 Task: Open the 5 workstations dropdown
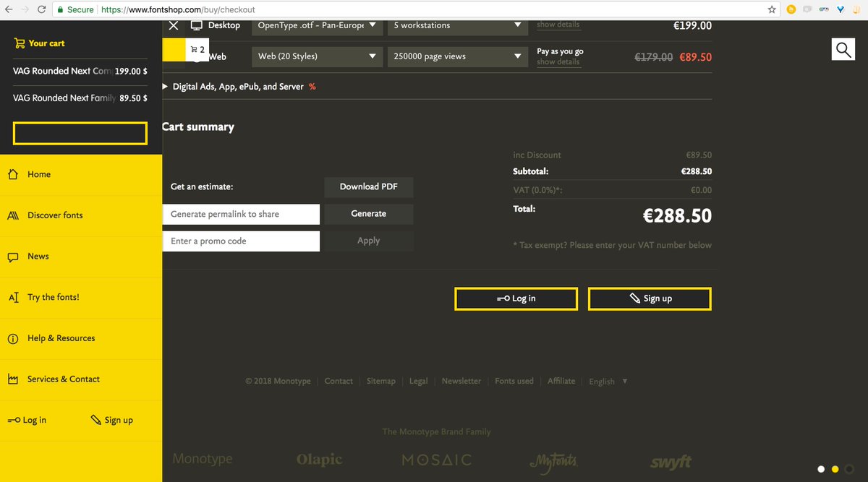point(457,25)
